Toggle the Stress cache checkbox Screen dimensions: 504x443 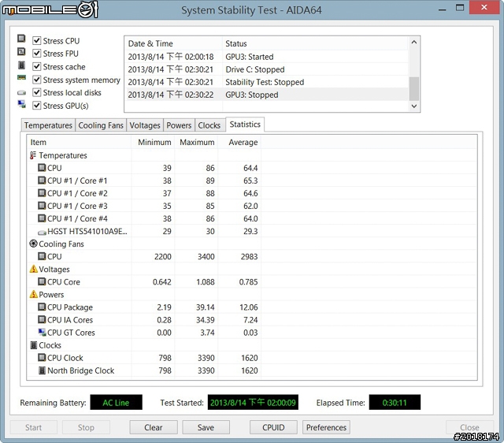click(37, 66)
